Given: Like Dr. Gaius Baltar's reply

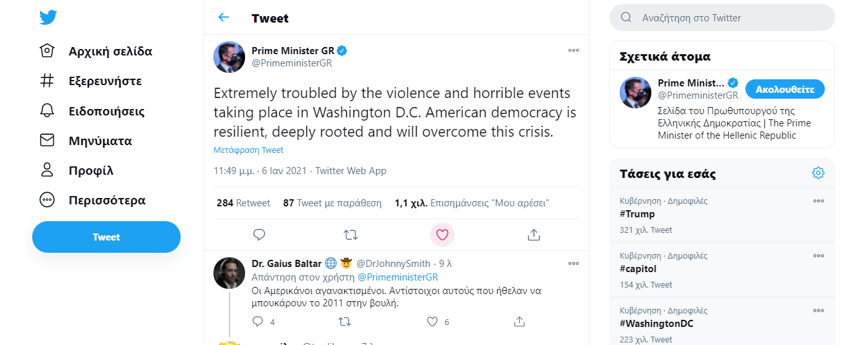Looking at the screenshot, I should pyautogui.click(x=433, y=321).
